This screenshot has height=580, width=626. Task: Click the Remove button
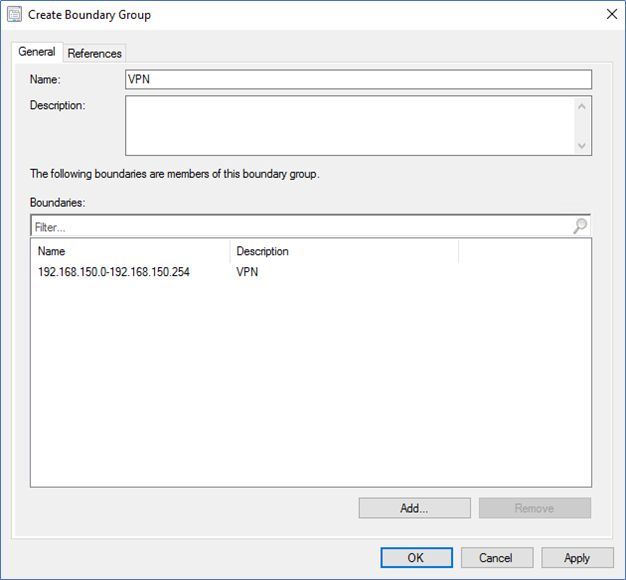535,508
